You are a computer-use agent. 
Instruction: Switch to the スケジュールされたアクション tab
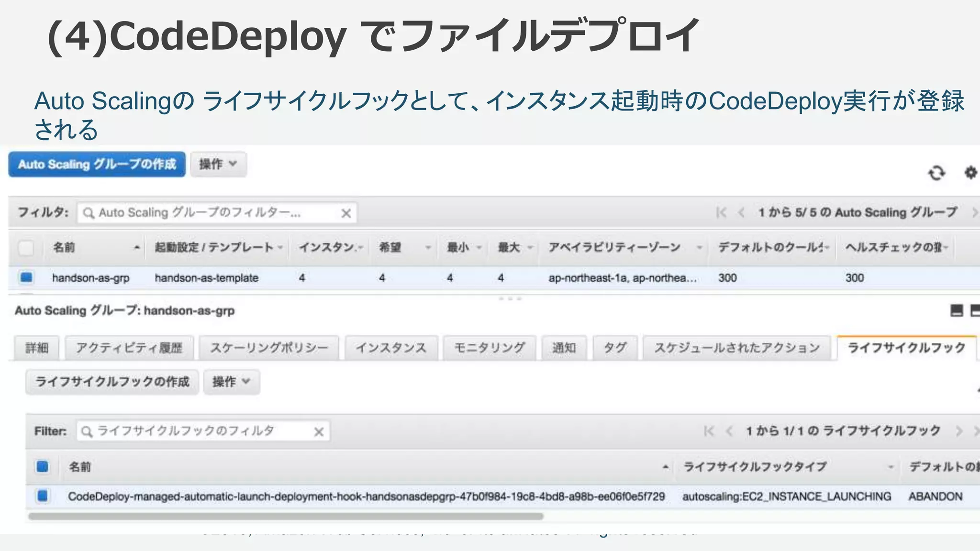click(x=737, y=348)
